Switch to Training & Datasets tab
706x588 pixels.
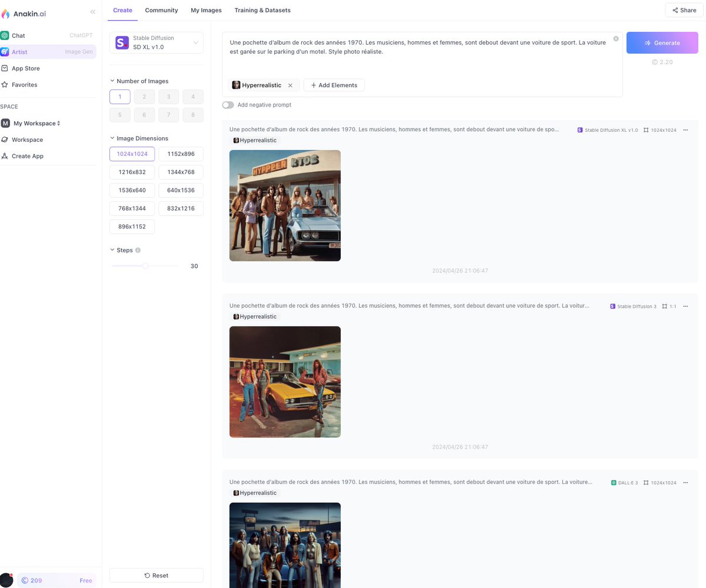coord(262,10)
